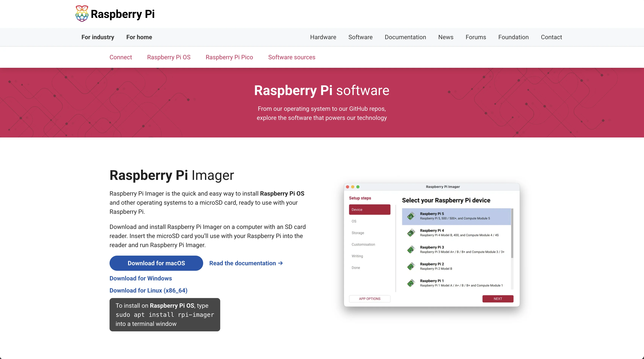Click the Raspberry Pi 2 board icon
The width and height of the screenshot is (644, 359).
click(411, 266)
